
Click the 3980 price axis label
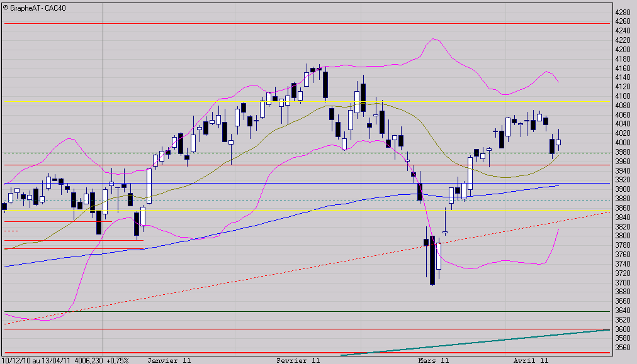click(x=623, y=152)
